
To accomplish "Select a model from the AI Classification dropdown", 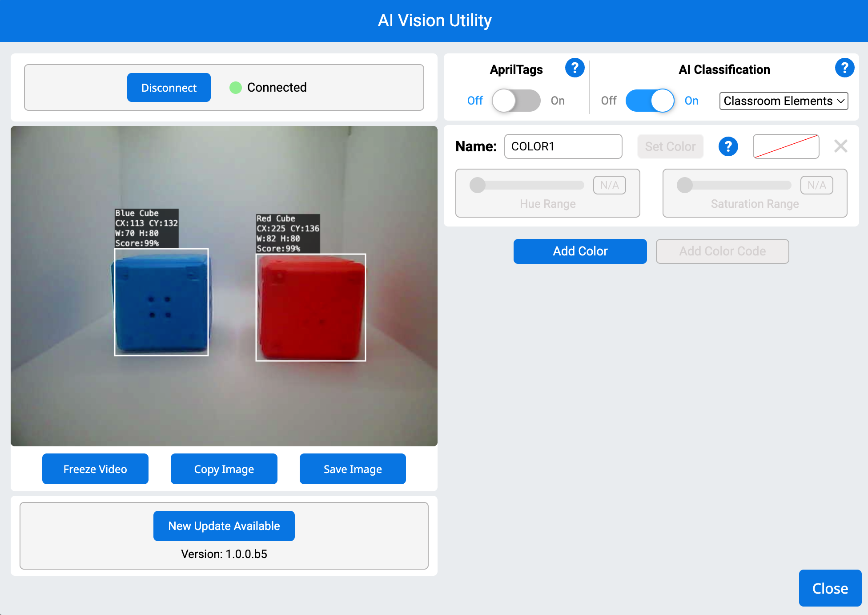I will pyautogui.click(x=783, y=101).
